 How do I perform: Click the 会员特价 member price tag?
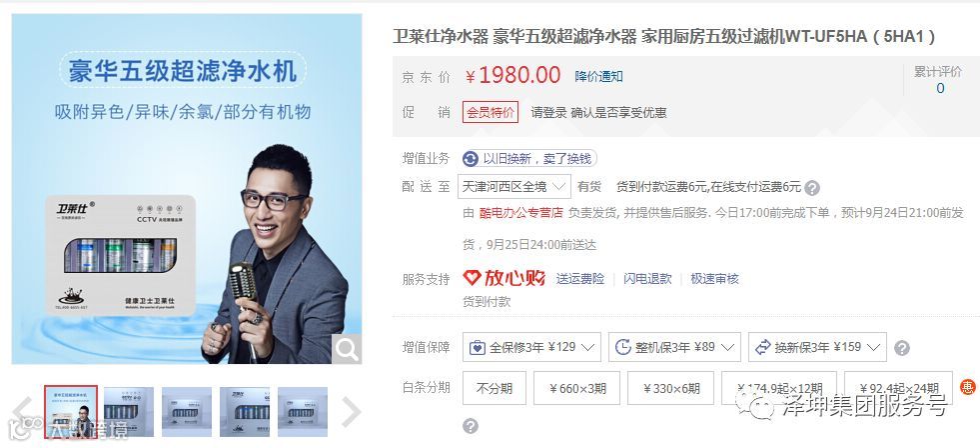(490, 113)
